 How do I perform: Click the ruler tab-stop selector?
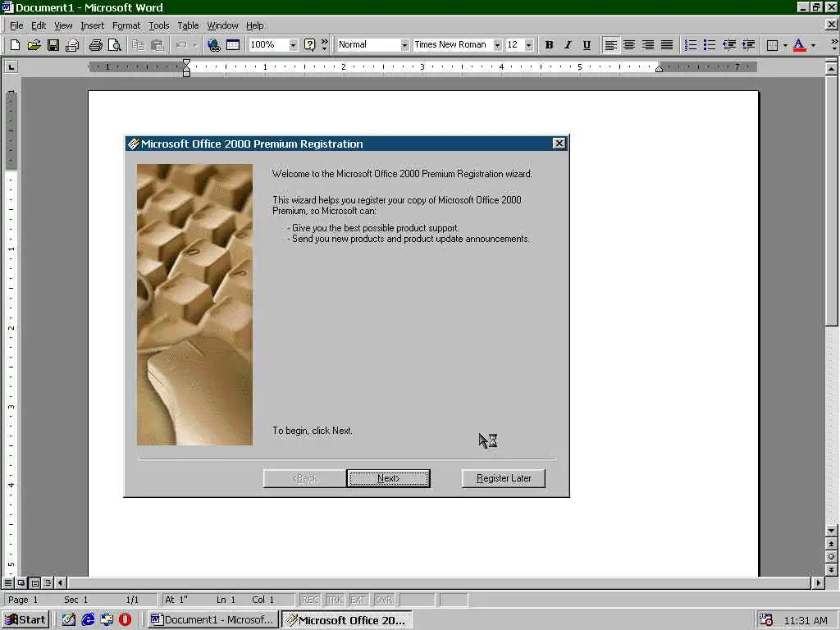[11, 67]
